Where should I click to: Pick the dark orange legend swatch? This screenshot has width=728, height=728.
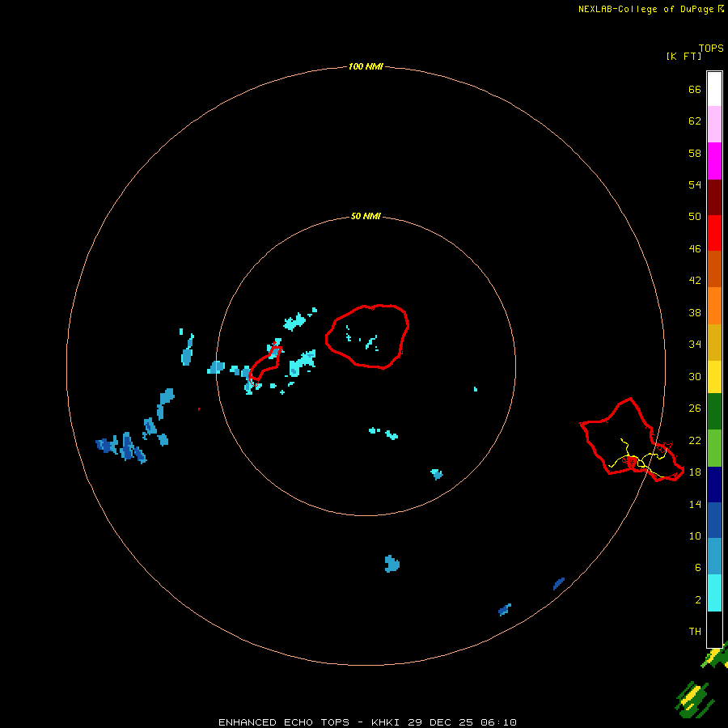click(714, 269)
